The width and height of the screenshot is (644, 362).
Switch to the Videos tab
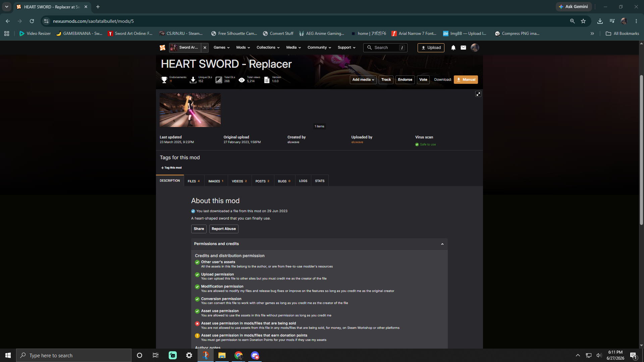pos(239,181)
